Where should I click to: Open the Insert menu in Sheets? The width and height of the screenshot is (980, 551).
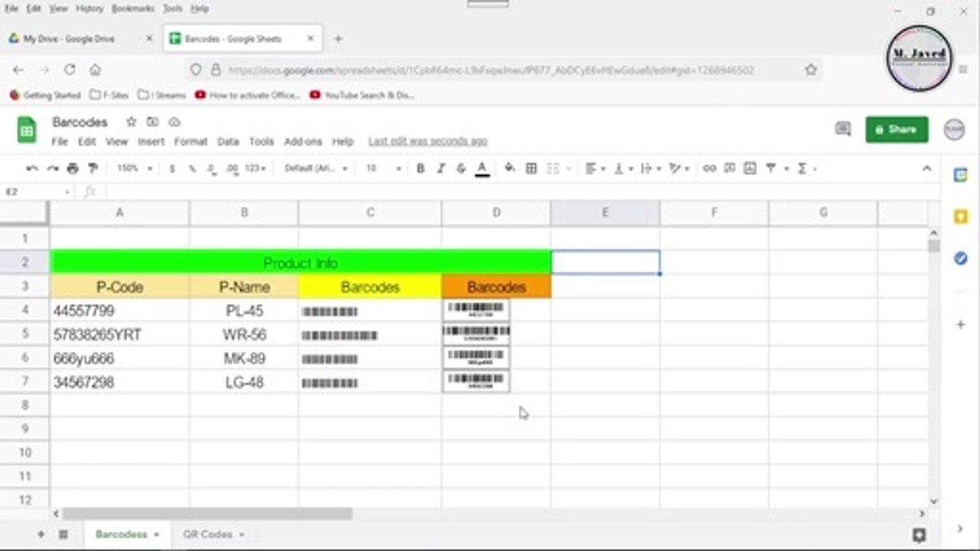(151, 142)
